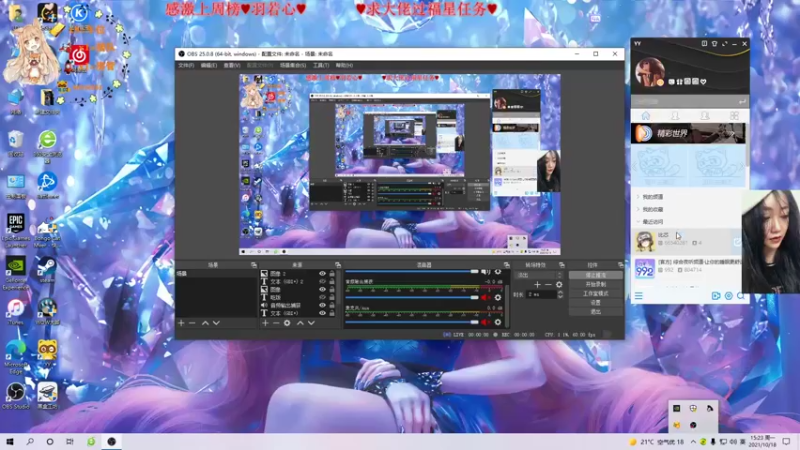Click the YY video camera icon
This screenshot has height=450, width=800.
coord(716,296)
